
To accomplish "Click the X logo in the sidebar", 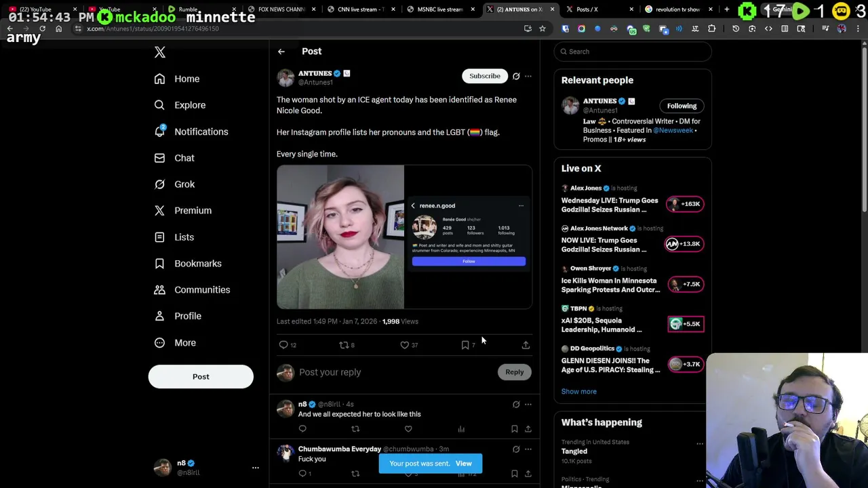I will click(160, 52).
